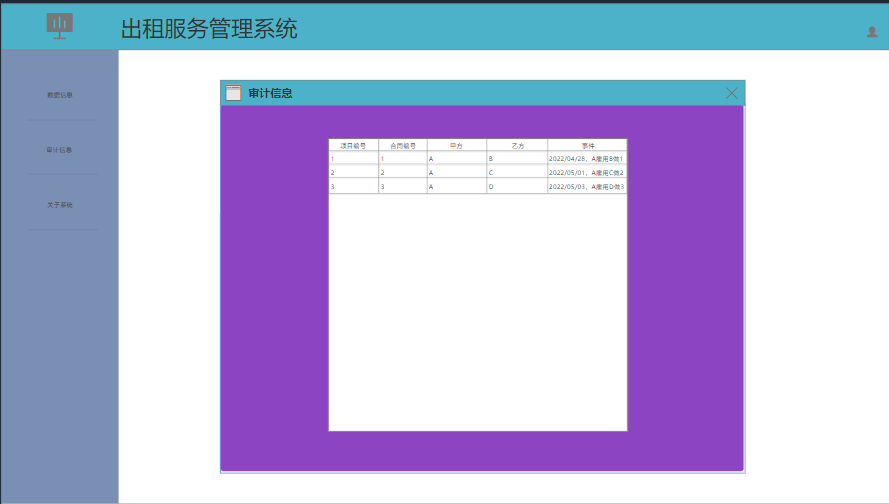Select the 乙方 cell showing D
This screenshot has width=889, height=504.
click(x=517, y=187)
